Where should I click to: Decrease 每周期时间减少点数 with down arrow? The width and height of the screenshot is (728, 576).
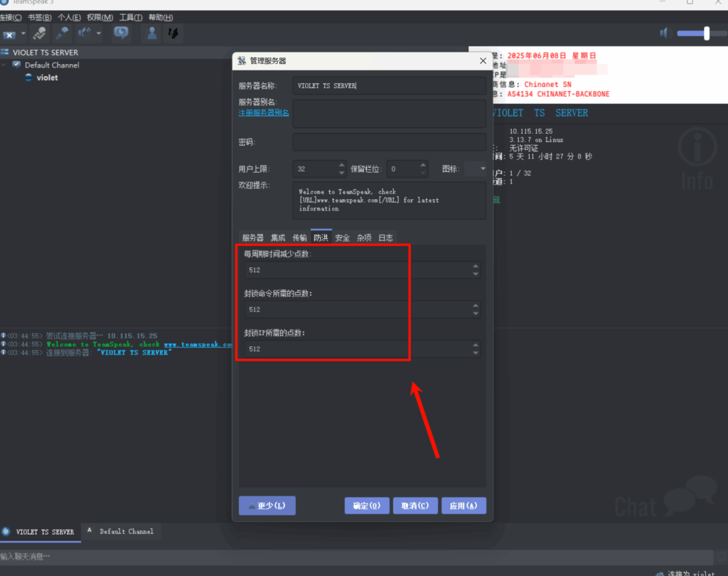point(476,274)
